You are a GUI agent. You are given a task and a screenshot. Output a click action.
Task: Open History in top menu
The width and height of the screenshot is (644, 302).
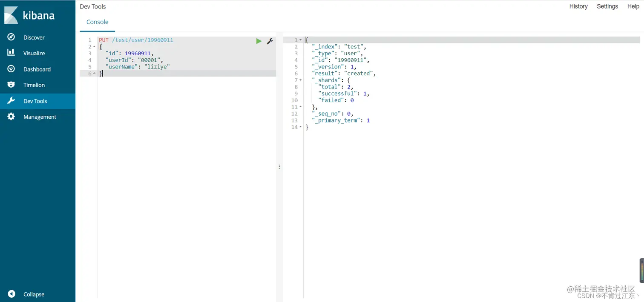tap(578, 6)
